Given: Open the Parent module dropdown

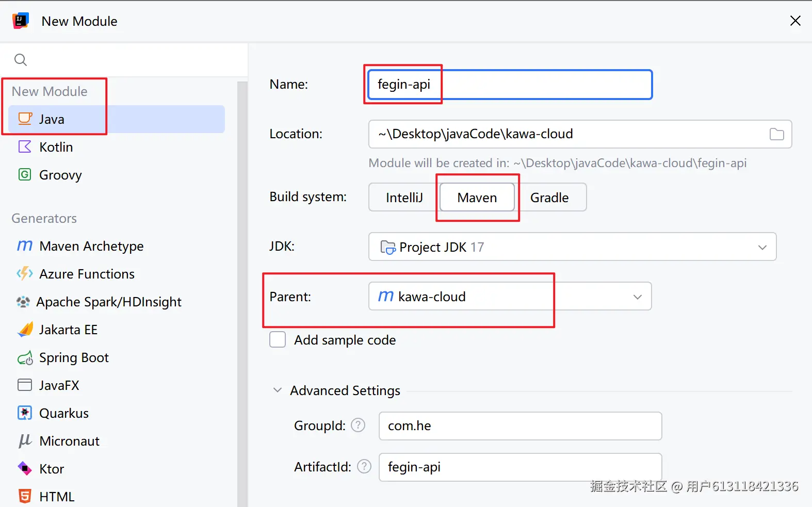Looking at the screenshot, I should [637, 297].
